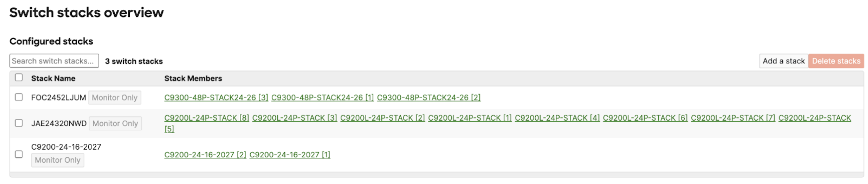Click the Delete stacks button
This screenshot has width=868, height=184.
pyautogui.click(x=836, y=61)
